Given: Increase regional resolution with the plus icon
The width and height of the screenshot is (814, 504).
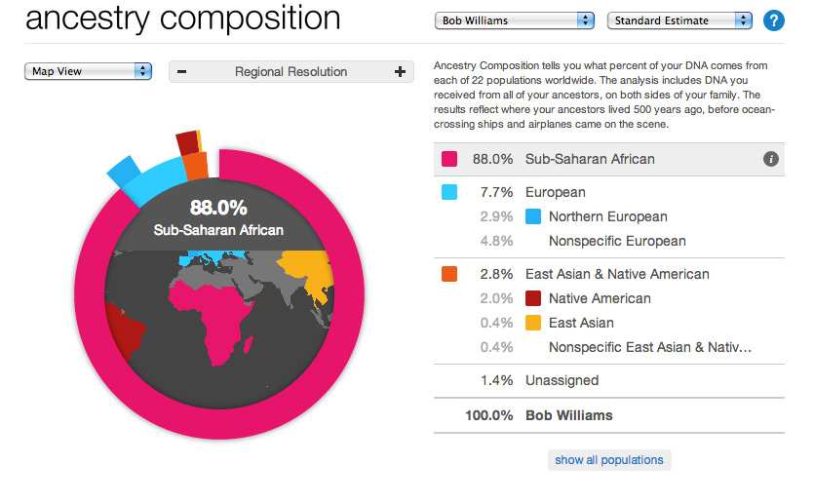Looking at the screenshot, I should pyautogui.click(x=400, y=71).
